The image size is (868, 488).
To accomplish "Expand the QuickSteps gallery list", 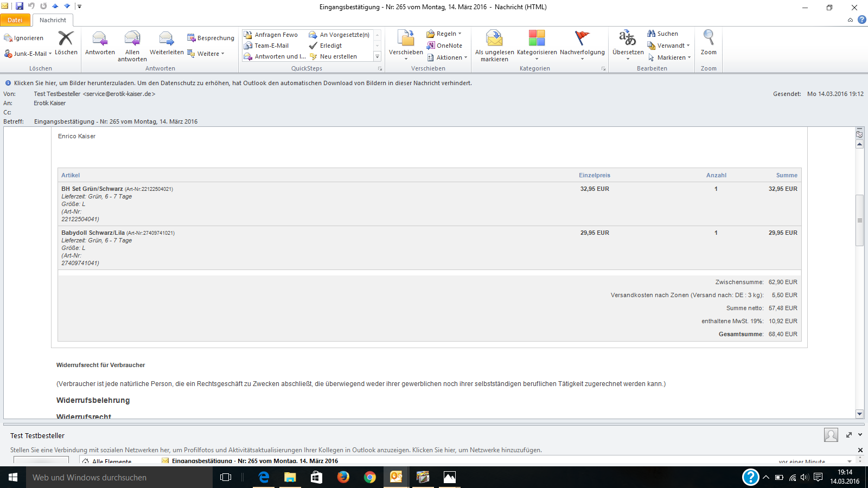I will click(x=378, y=57).
